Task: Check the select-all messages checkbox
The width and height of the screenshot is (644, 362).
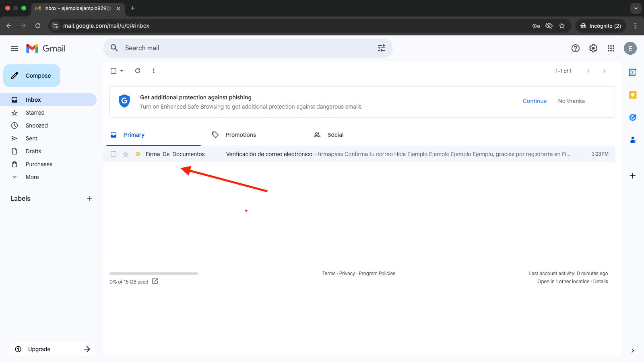Action: [114, 71]
